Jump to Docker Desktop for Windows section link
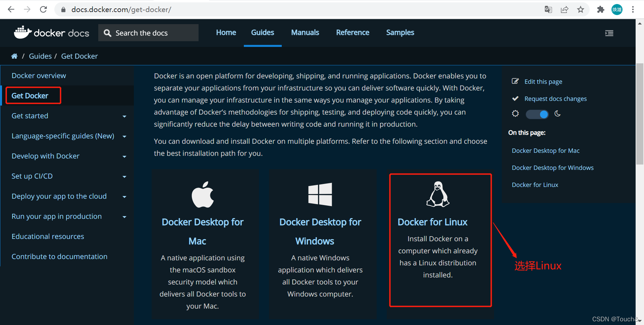Viewport: 644px width, 325px height. tap(553, 168)
